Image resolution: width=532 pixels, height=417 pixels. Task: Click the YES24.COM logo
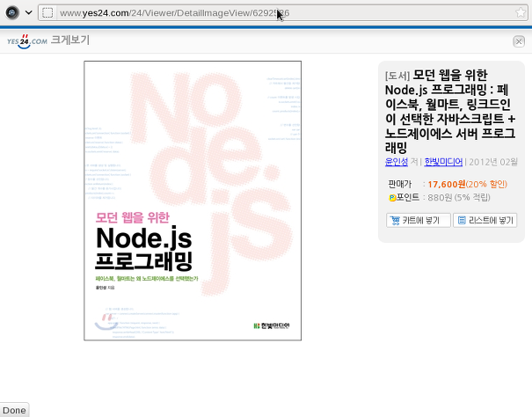(x=27, y=41)
